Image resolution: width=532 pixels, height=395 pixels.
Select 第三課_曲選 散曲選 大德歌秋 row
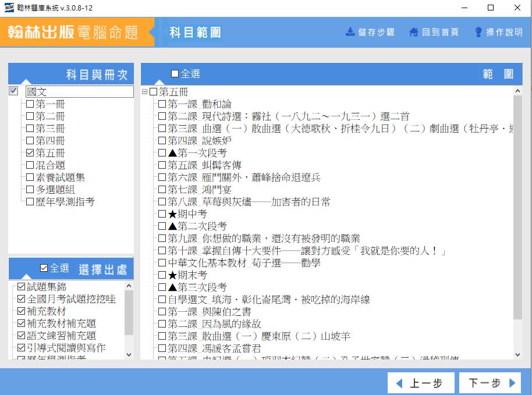click(341, 128)
